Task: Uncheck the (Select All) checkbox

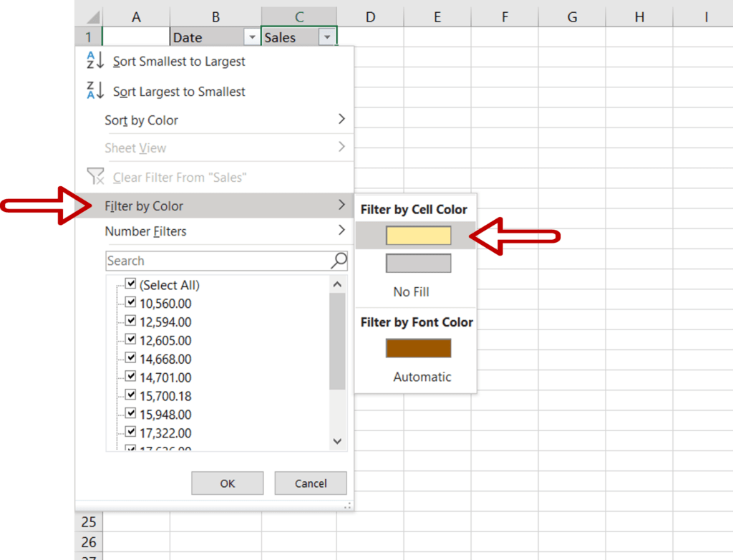Action: tap(131, 284)
